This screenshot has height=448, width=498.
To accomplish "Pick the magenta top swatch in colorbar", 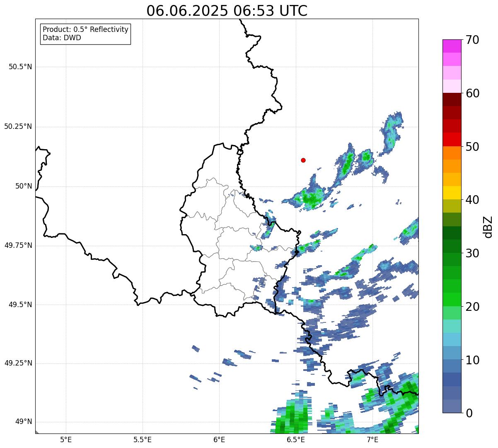I will pos(452,46).
